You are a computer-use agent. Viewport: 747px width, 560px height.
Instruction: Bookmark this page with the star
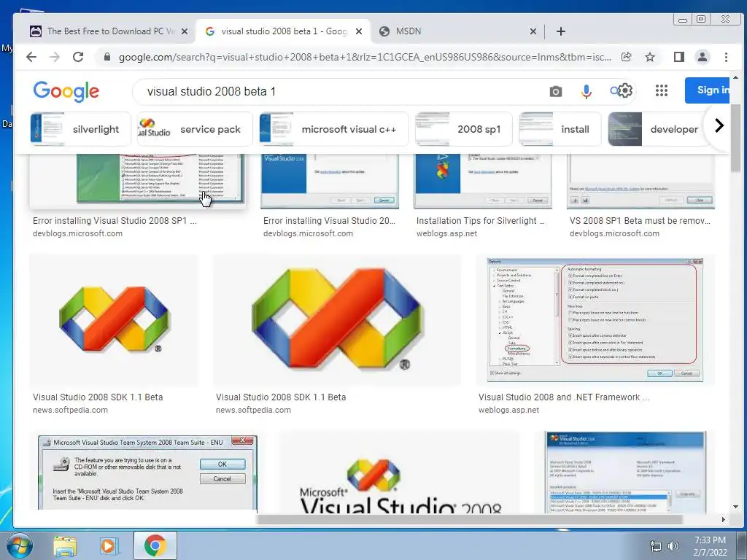650,57
